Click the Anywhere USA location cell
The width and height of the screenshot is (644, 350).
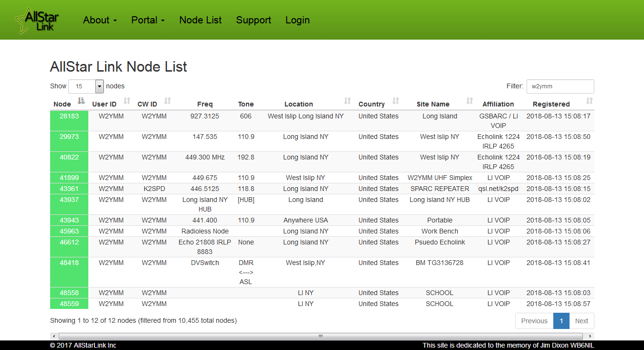pos(306,220)
